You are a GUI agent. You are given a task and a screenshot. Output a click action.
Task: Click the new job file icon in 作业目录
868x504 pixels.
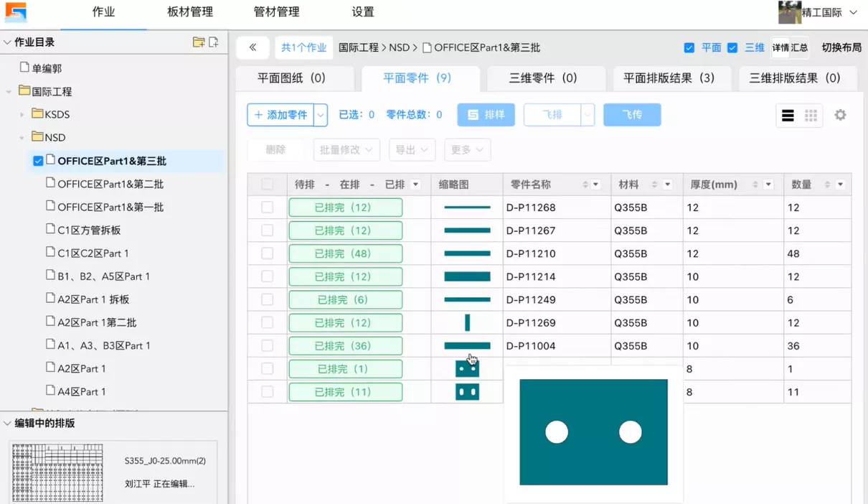coord(213,42)
